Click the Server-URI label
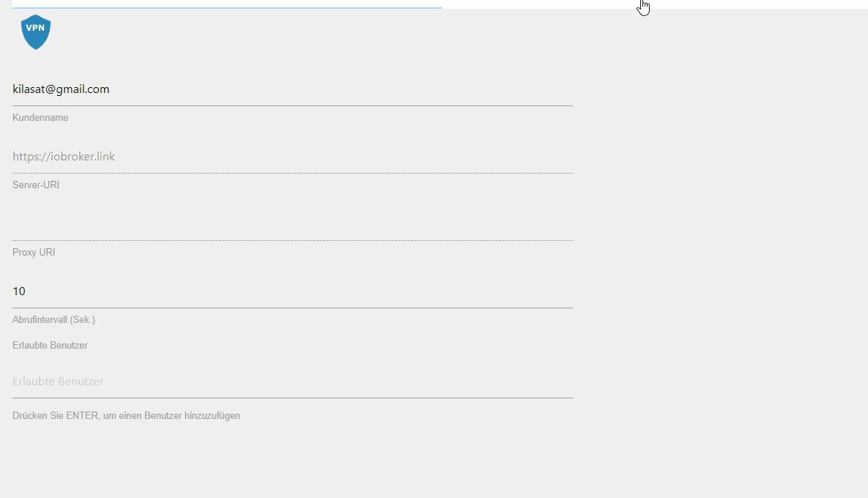 click(36, 185)
